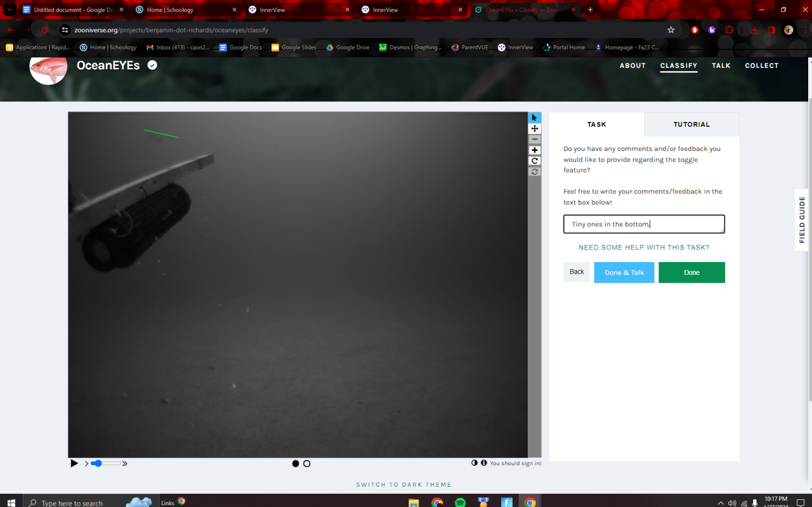Open the ParentVUE bookmark
812x507 pixels.
470,48
